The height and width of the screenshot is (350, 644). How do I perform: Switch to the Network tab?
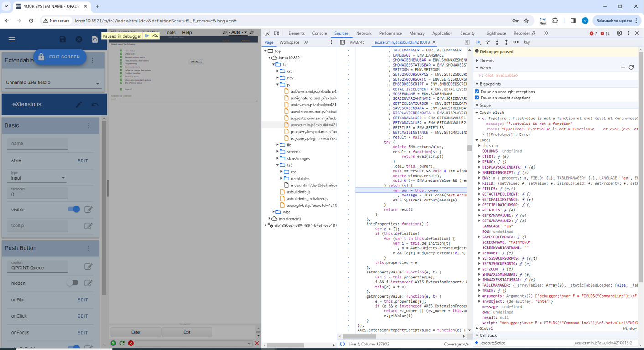pyautogui.click(x=364, y=33)
